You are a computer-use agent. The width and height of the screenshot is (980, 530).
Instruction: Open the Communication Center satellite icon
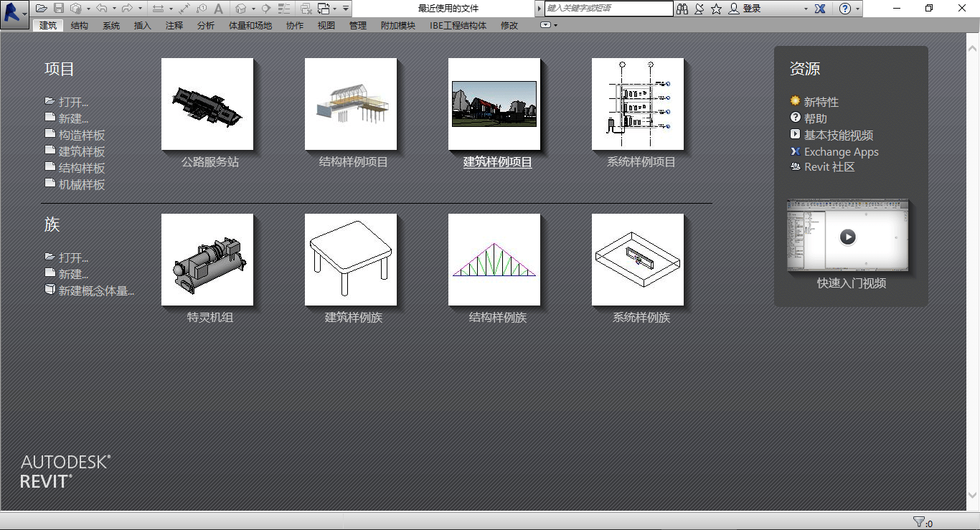click(x=699, y=9)
